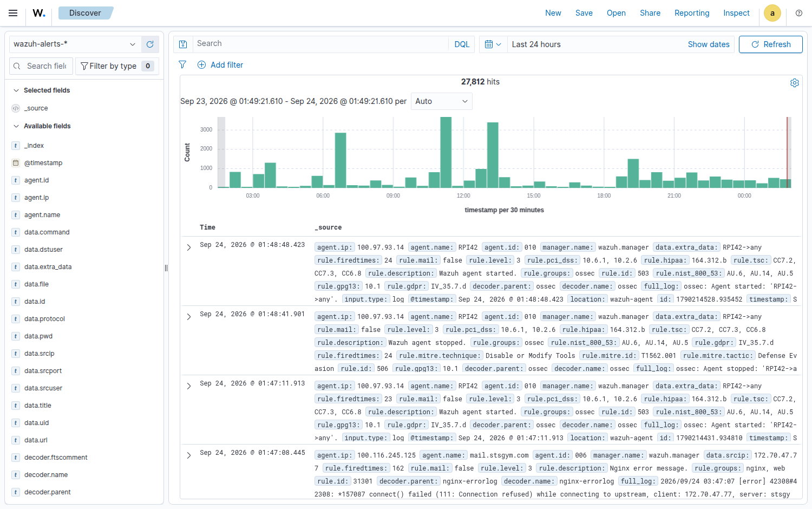Click the Last 24 hours time range
This screenshot has width=812, height=509.
pyautogui.click(x=536, y=44)
